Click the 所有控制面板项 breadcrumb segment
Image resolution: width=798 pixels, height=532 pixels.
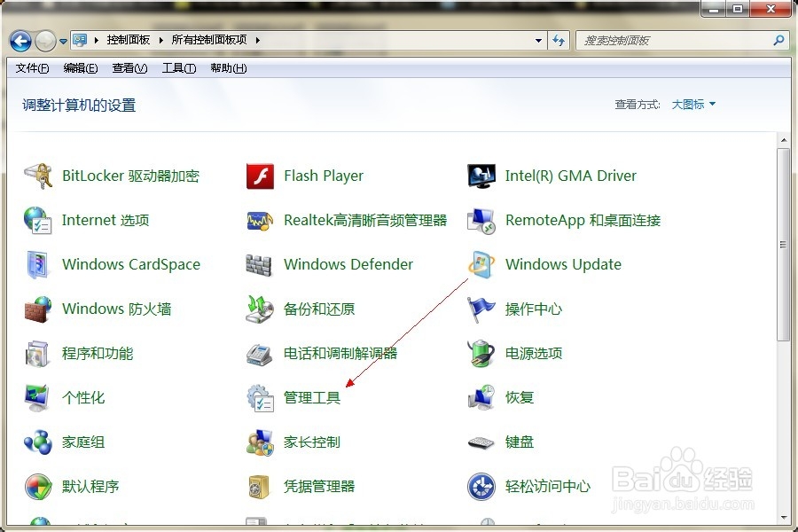tap(209, 40)
